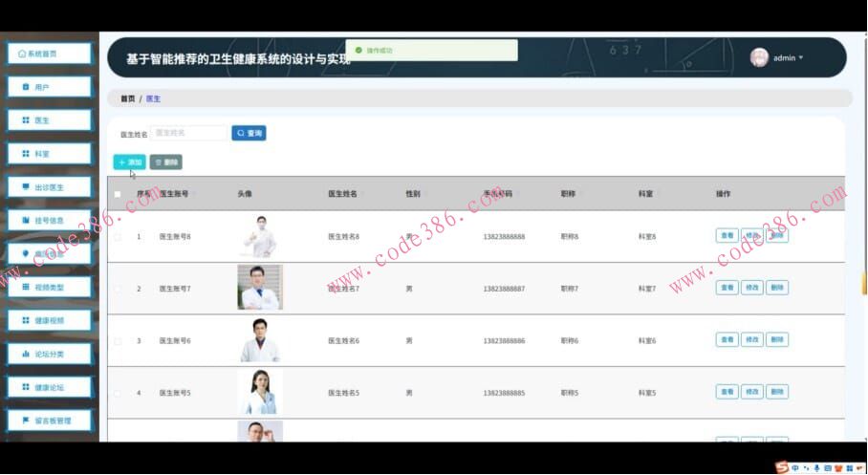Image resolution: width=868 pixels, height=475 pixels.
Task: Click 删除 for 医生姓名7 row
Action: click(777, 288)
